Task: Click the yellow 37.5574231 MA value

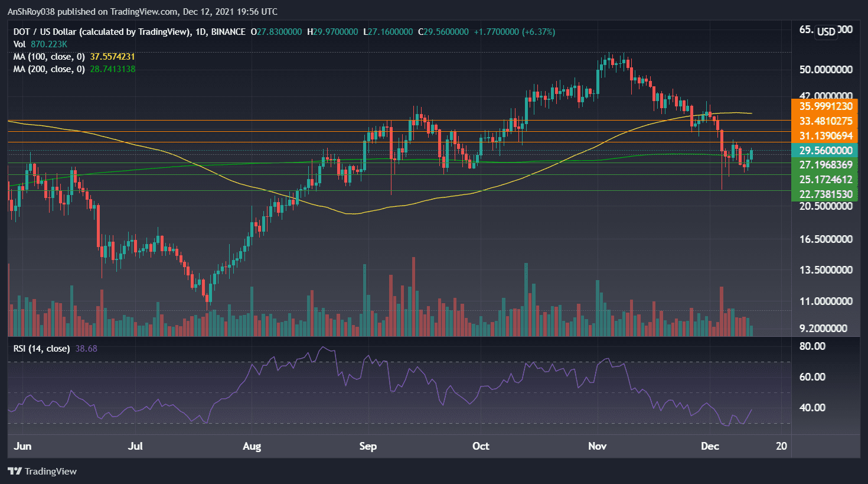Action: pyautogui.click(x=112, y=57)
